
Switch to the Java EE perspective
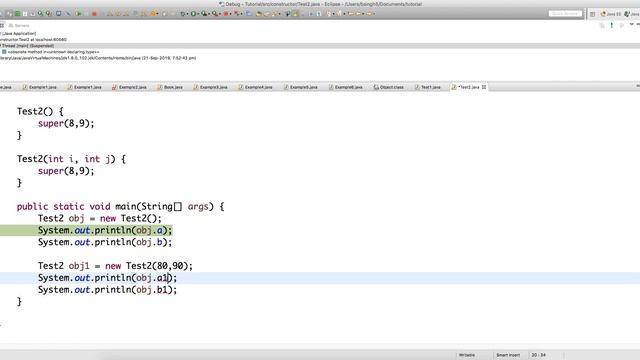(x=611, y=14)
